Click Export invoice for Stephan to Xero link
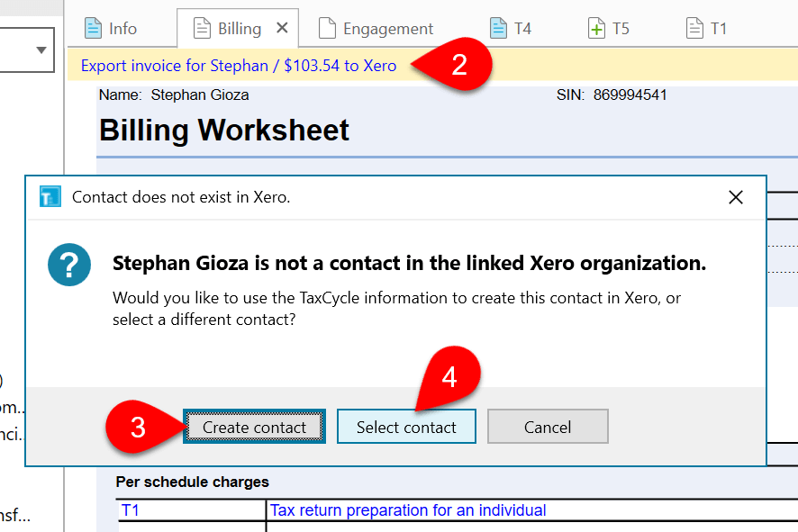 [x=239, y=66]
